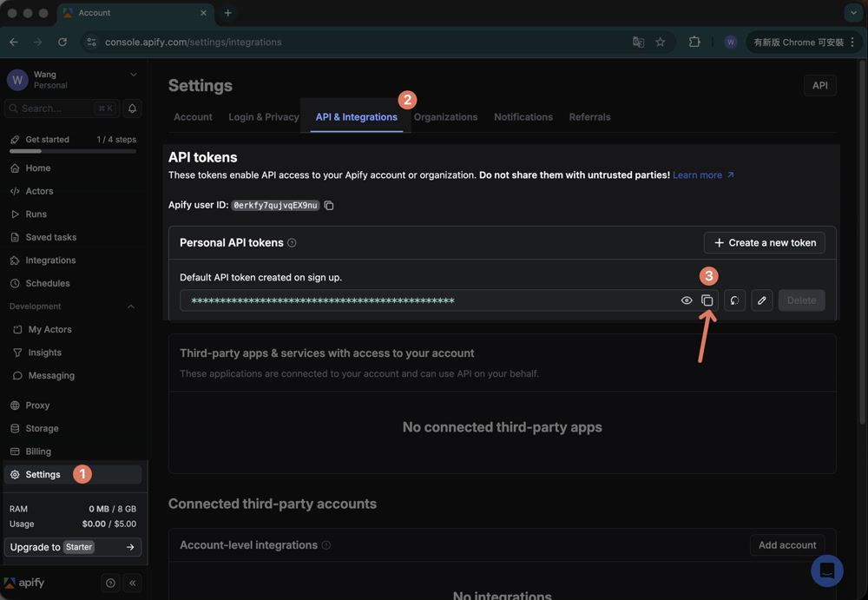The height and width of the screenshot is (600, 868).
Task: Collapse the Development section in sidebar
Action: (130, 306)
